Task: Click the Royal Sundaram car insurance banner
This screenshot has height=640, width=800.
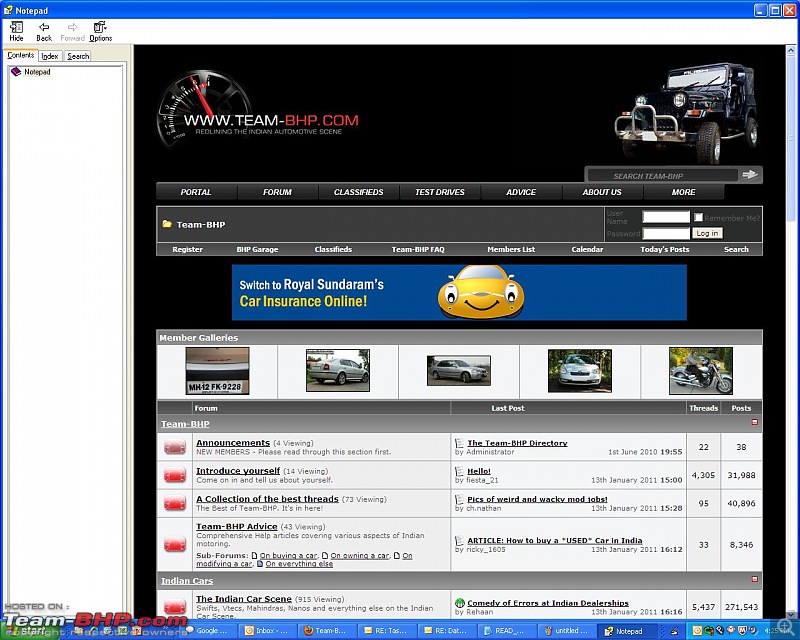Action: pyautogui.click(x=459, y=292)
